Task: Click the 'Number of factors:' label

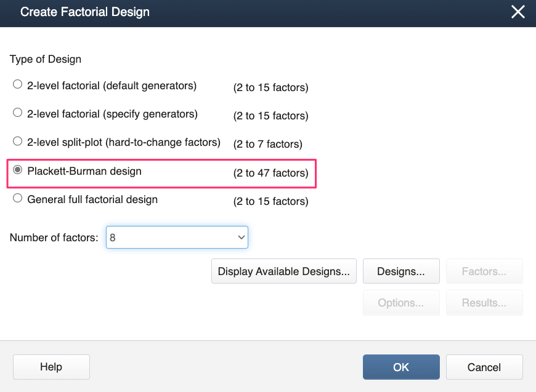Action: [54, 238]
